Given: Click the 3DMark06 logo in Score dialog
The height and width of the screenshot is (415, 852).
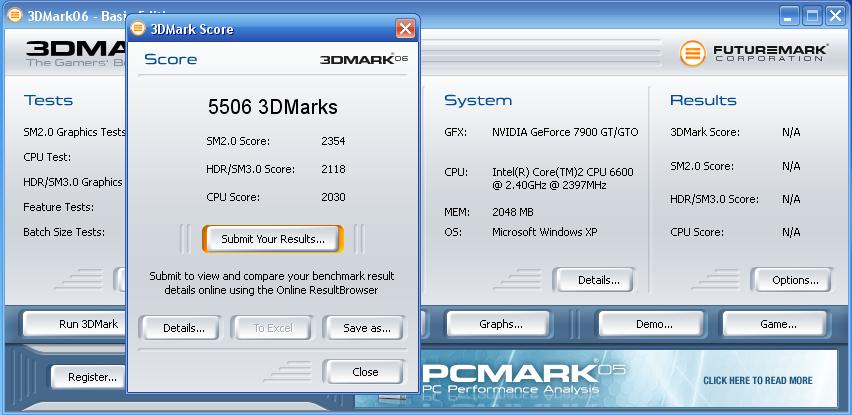Looking at the screenshot, I should (364, 59).
